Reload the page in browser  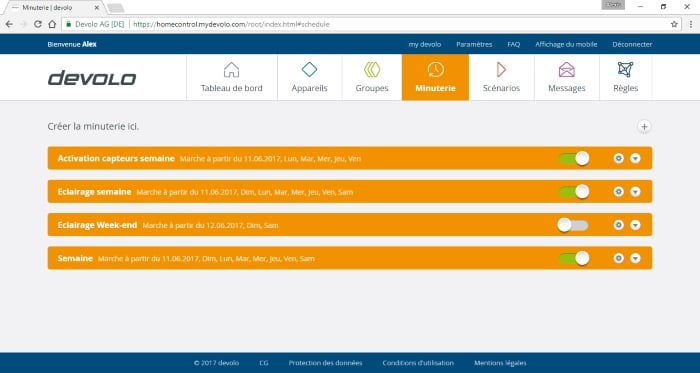pos(38,24)
